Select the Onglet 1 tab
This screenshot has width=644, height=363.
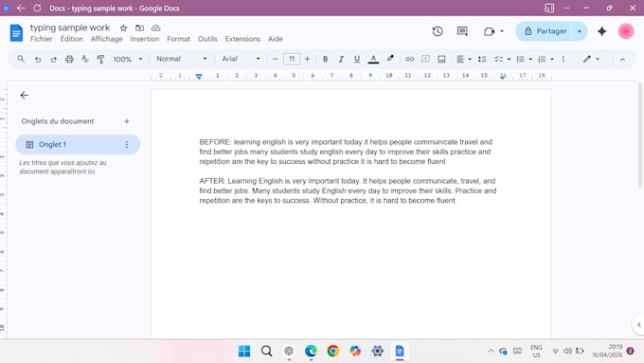(78, 144)
